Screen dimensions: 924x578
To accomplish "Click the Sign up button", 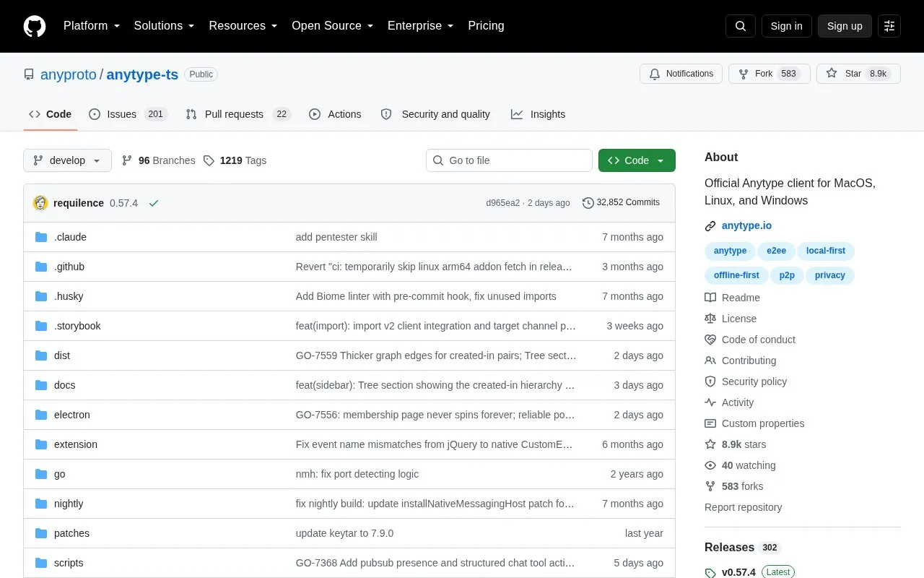I will click(845, 26).
